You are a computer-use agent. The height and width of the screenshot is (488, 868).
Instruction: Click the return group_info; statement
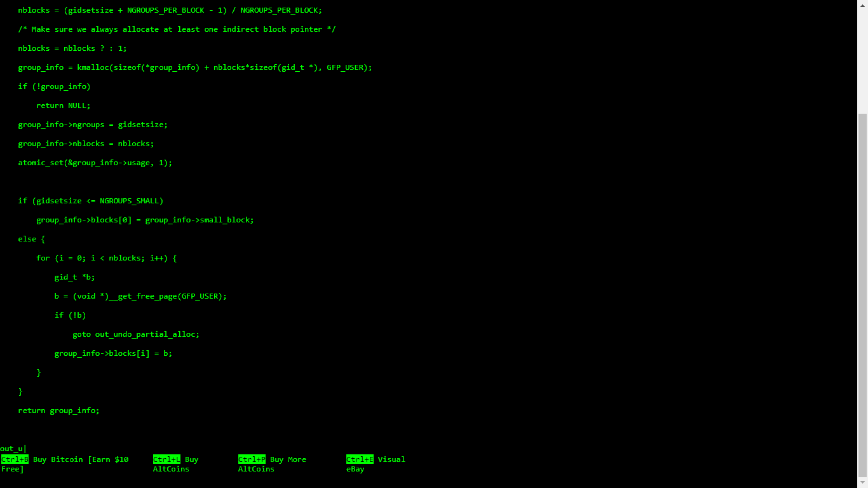pos(58,410)
